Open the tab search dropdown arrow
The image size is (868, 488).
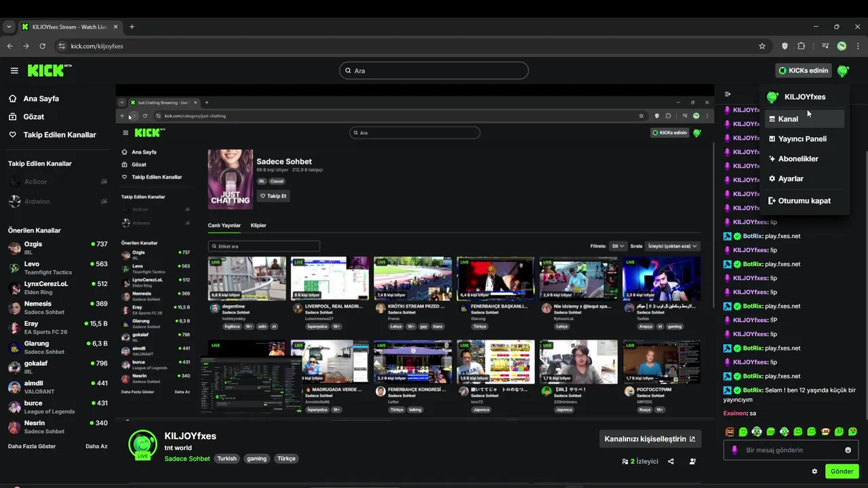coord(9,27)
